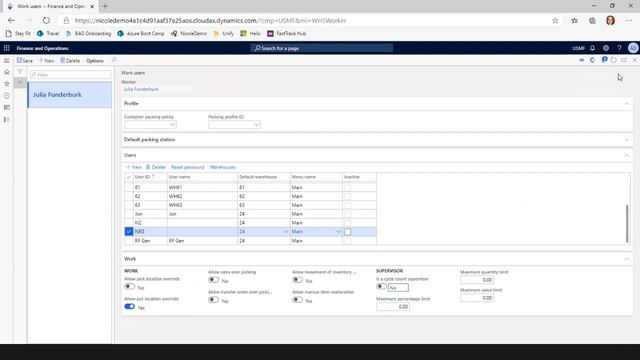Screen dimensions: 640x360
Task: Click the Users grid scrollbar
Action: pyautogui.click(x=627, y=224)
